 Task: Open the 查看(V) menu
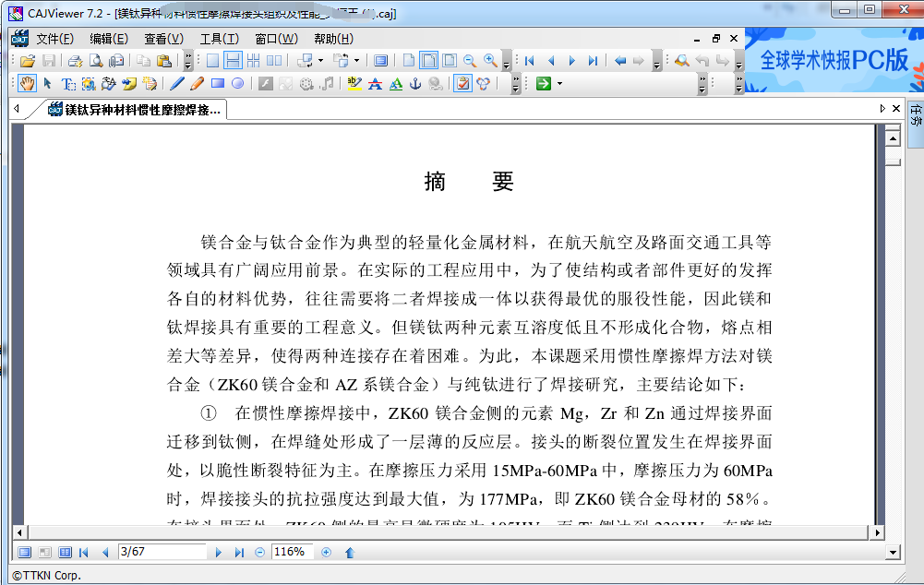[x=163, y=39]
